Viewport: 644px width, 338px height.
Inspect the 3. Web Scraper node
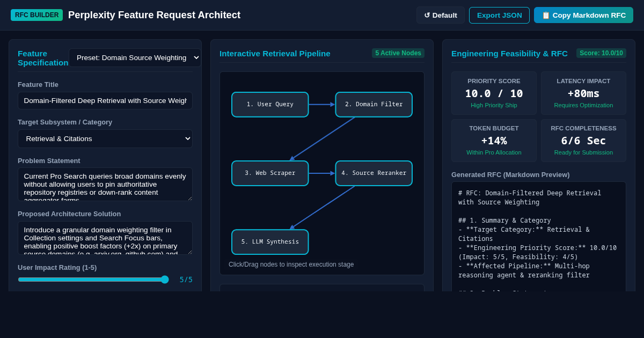tap(270, 173)
